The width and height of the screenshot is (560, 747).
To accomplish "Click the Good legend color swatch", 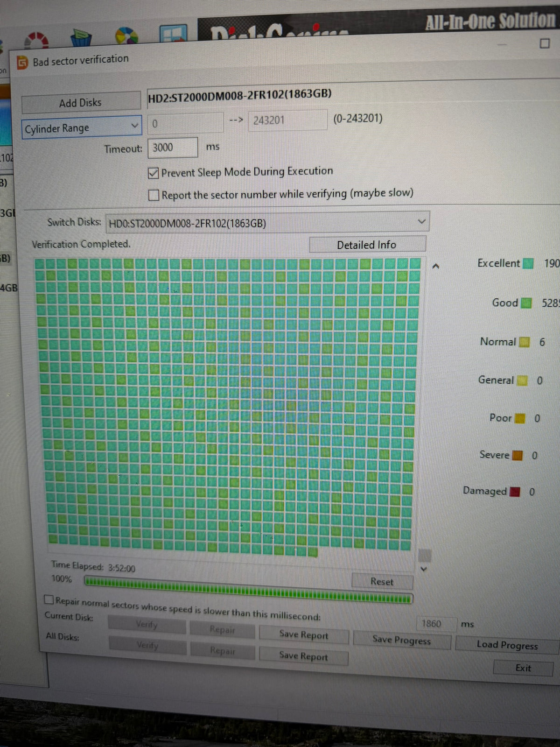I will point(526,303).
